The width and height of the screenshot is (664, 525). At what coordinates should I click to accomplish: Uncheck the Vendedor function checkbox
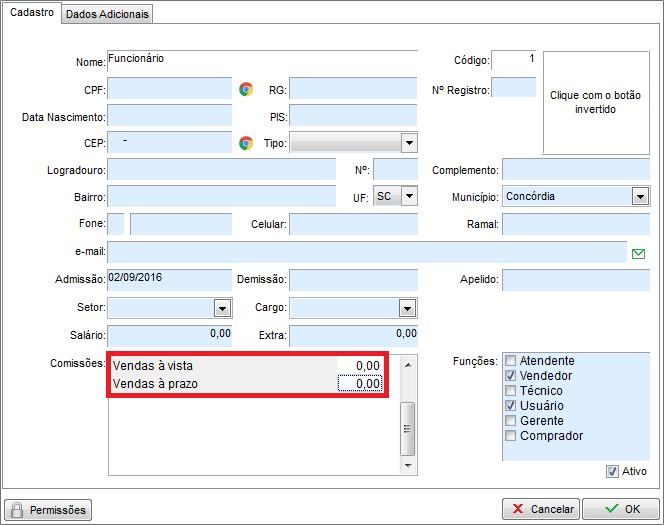click(512, 376)
